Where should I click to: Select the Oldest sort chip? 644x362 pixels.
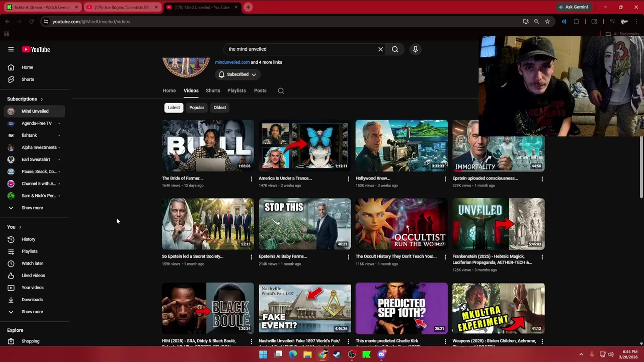tap(220, 108)
